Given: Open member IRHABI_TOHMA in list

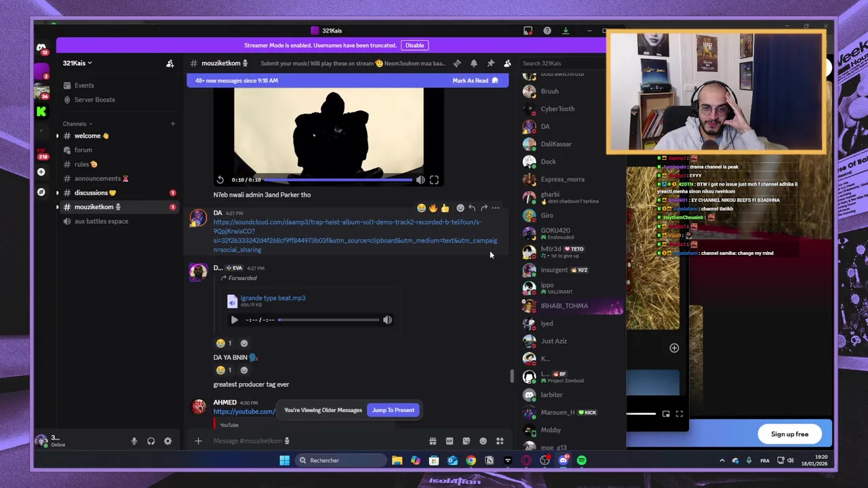Looking at the screenshot, I should tap(572, 306).
